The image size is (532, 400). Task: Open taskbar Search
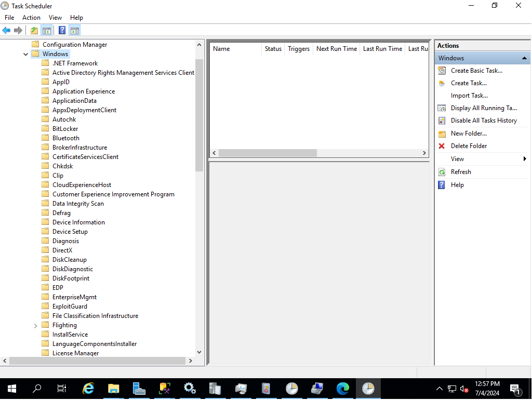37,389
